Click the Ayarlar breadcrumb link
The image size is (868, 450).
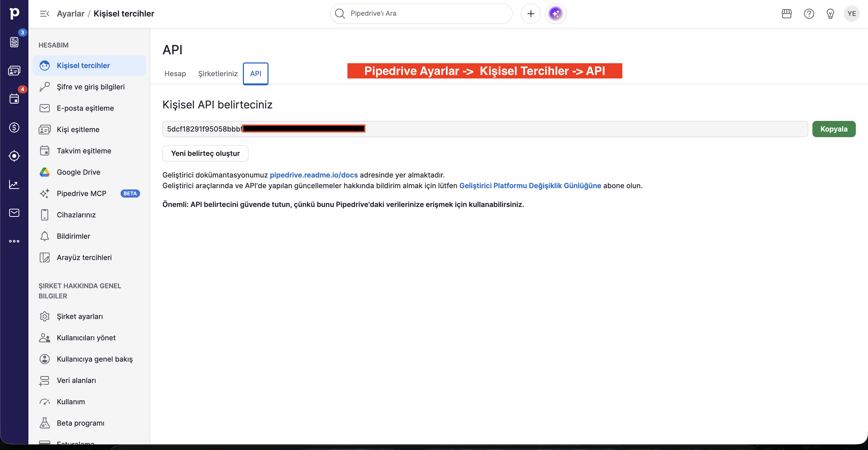70,14
